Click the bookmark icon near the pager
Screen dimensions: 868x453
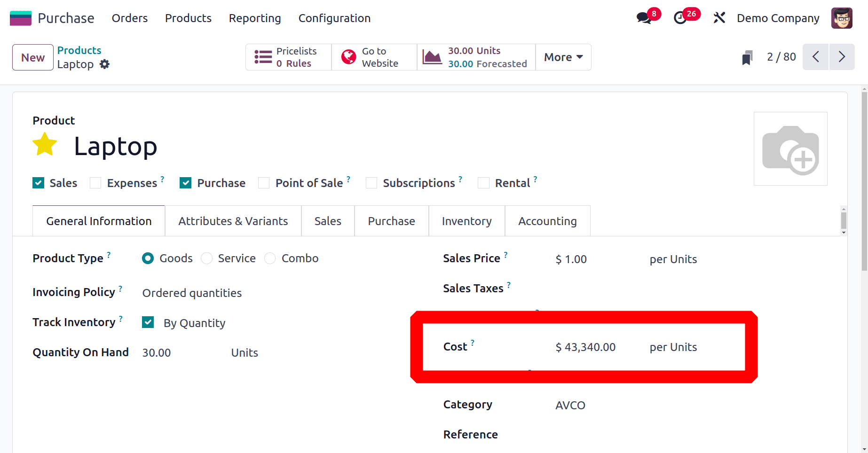point(747,57)
